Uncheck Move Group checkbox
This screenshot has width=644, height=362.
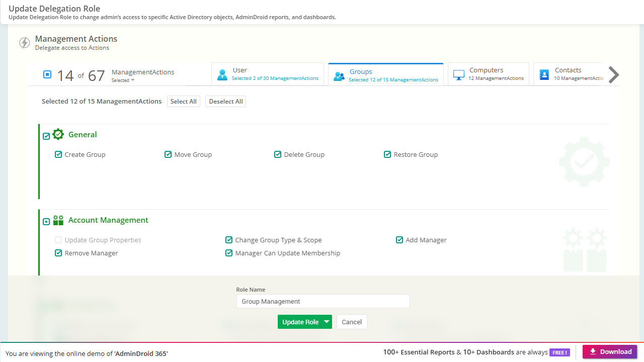168,154
